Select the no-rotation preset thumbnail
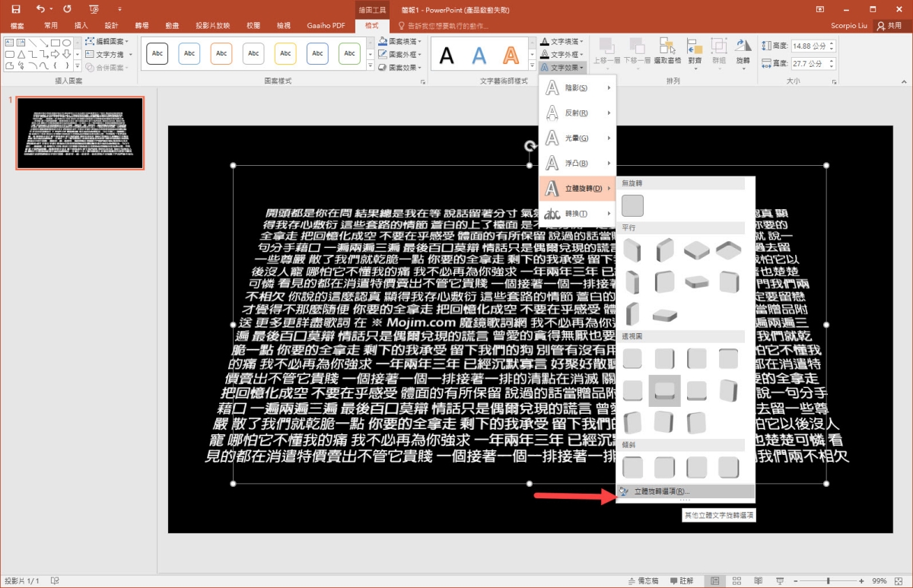This screenshot has height=588, width=913. tap(632, 205)
